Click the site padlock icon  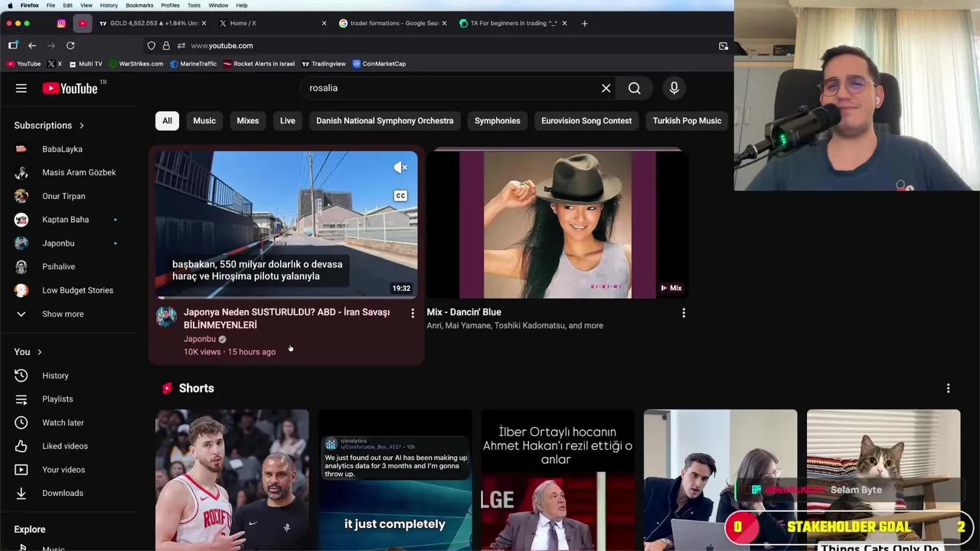[167, 46]
